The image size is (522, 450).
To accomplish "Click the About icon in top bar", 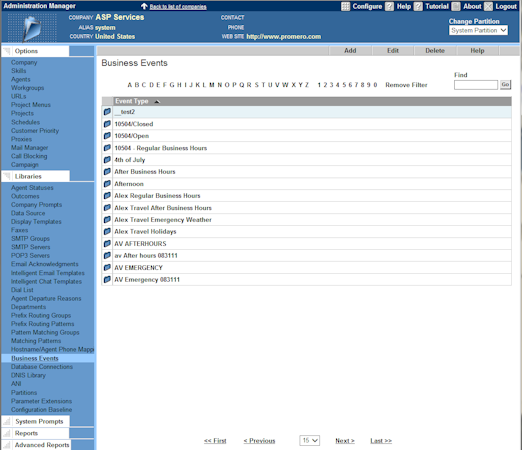I will pyautogui.click(x=456, y=6).
